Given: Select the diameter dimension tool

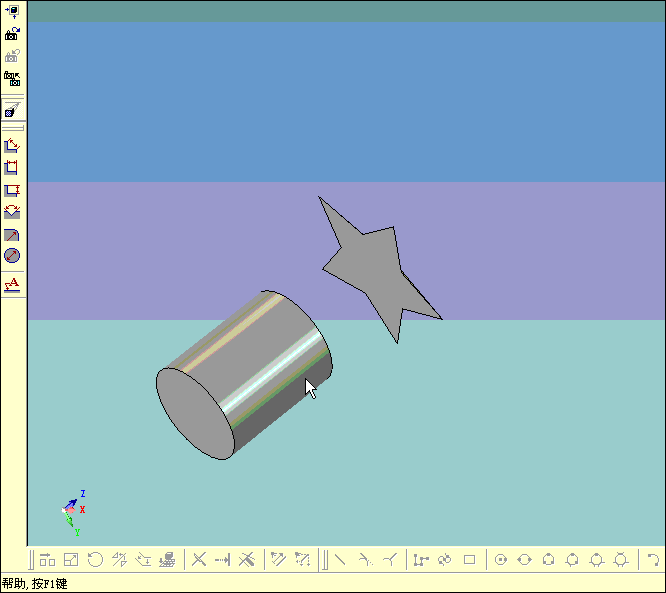Looking at the screenshot, I should coord(12,255).
